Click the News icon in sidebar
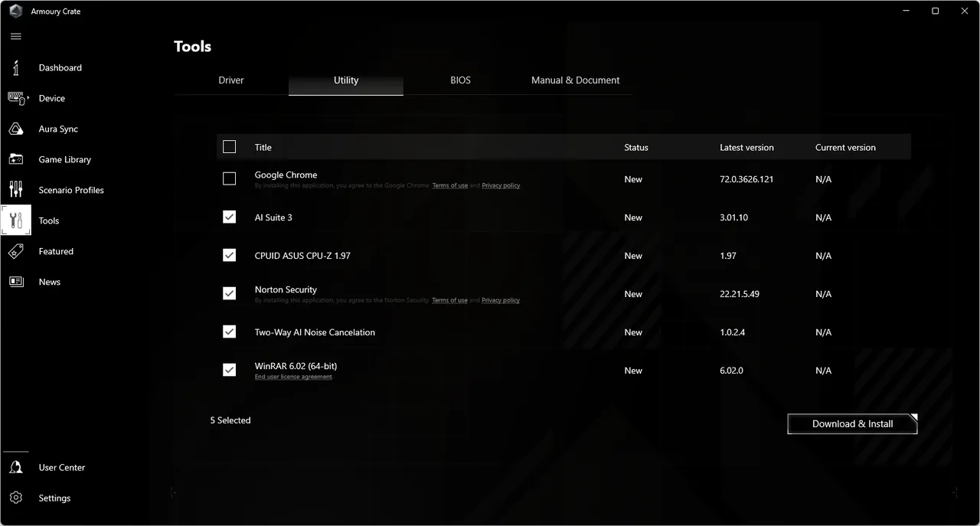This screenshot has height=526, width=980. point(16,282)
